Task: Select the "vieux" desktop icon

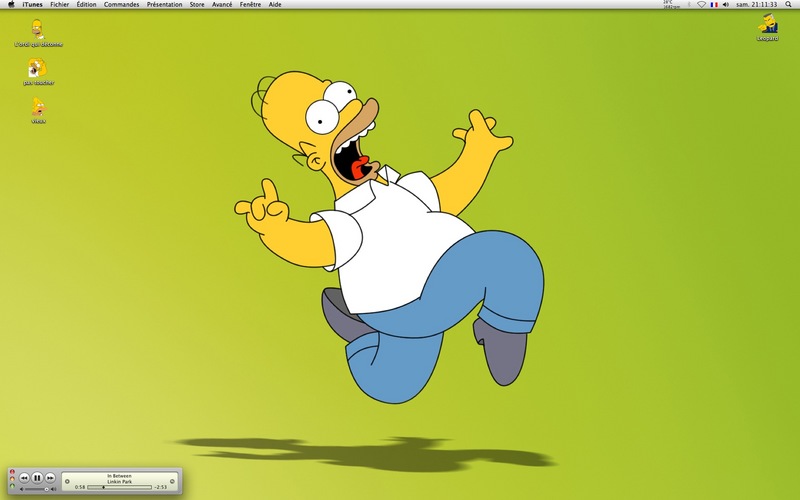Action: tap(38, 110)
